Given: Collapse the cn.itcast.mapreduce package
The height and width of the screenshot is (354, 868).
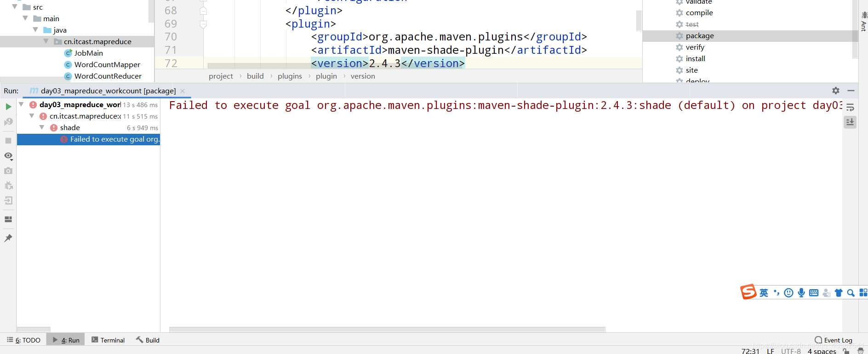Looking at the screenshot, I should click(46, 41).
